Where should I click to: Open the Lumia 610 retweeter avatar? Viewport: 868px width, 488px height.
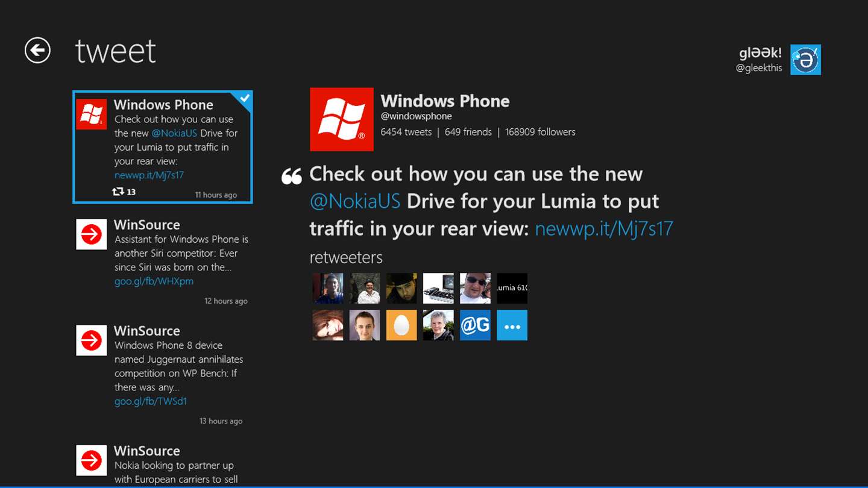coord(512,288)
